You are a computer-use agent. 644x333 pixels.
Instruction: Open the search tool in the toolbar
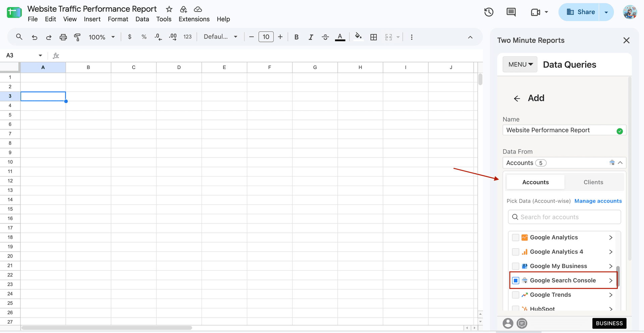click(19, 37)
